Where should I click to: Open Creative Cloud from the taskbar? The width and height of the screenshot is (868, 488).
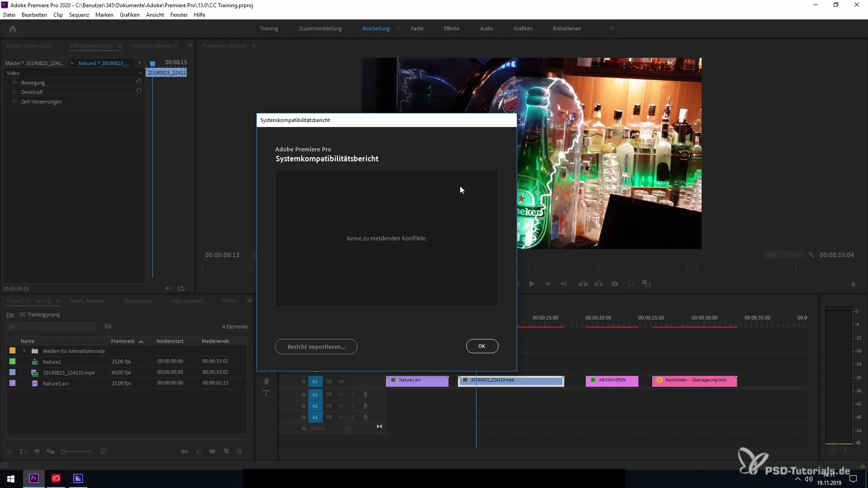click(56, 479)
